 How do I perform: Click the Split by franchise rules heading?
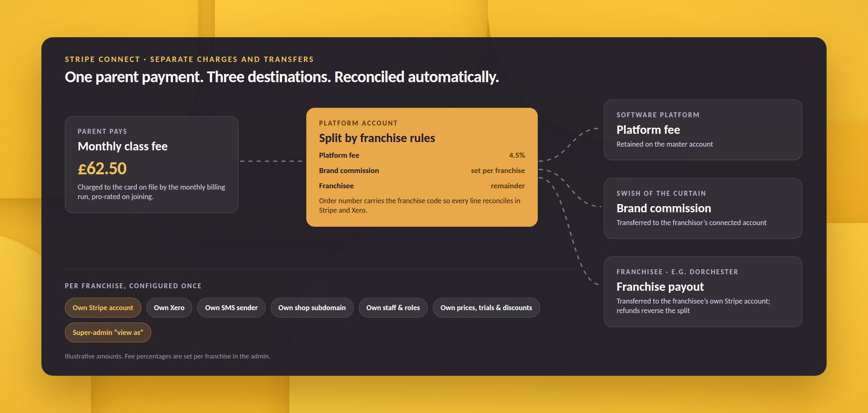point(377,138)
